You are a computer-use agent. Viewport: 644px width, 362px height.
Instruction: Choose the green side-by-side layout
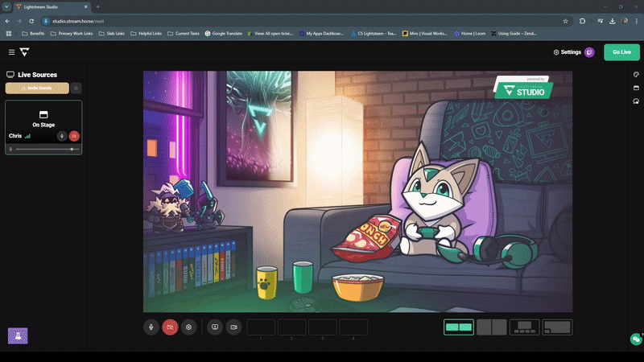click(x=459, y=327)
